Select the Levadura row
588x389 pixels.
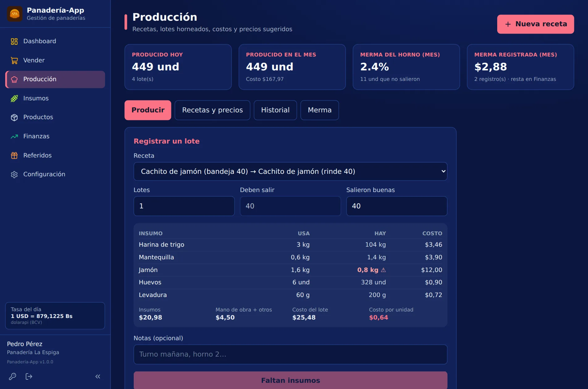pos(290,295)
